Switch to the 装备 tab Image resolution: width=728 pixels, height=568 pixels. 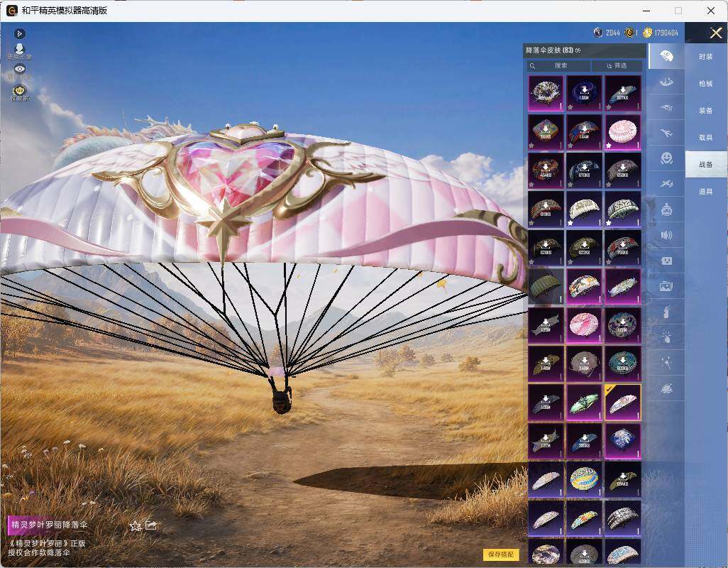coord(706,111)
